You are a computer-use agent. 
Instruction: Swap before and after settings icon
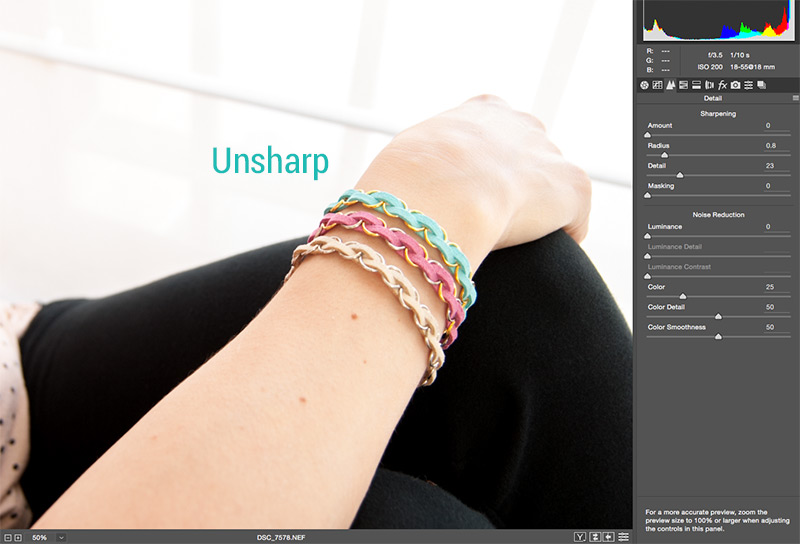pos(595,537)
